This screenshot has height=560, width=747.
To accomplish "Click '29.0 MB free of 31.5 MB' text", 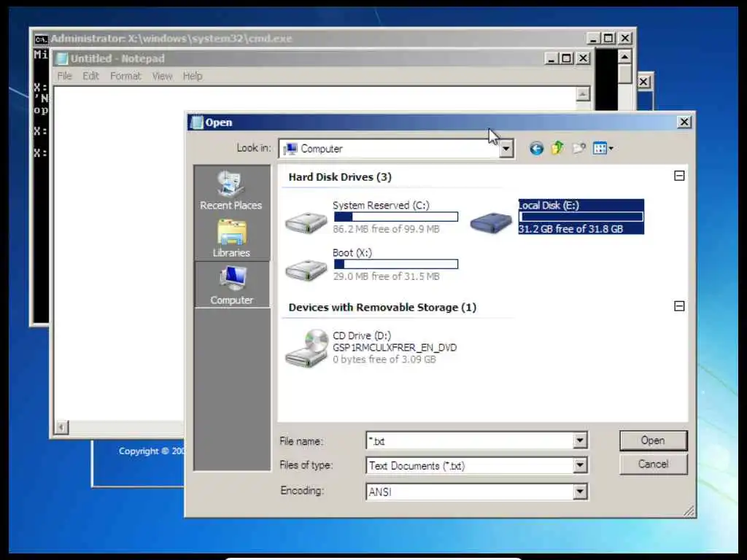I will click(x=387, y=276).
